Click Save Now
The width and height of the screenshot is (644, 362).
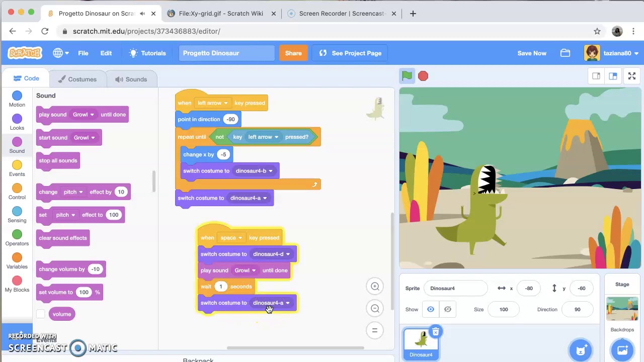click(532, 53)
